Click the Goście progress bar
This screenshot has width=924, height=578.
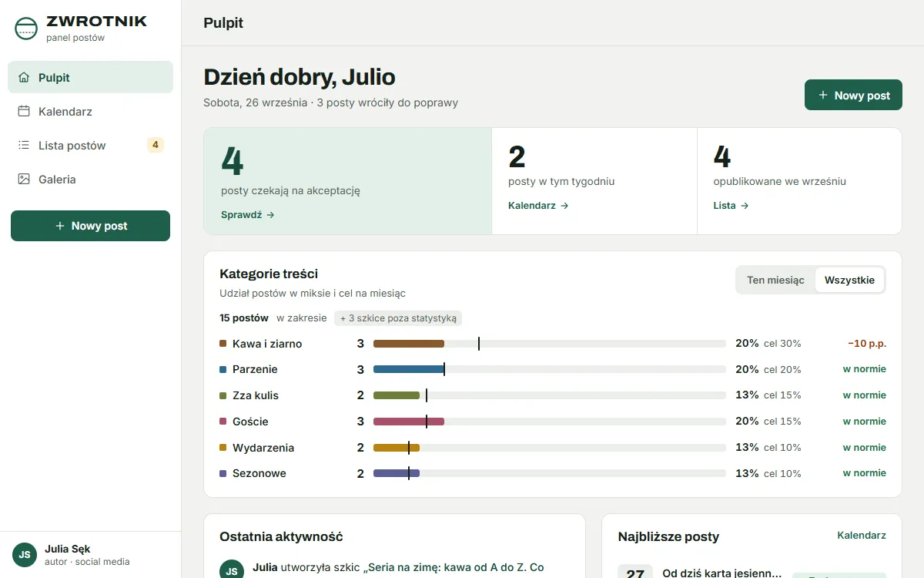pyautogui.click(x=550, y=422)
